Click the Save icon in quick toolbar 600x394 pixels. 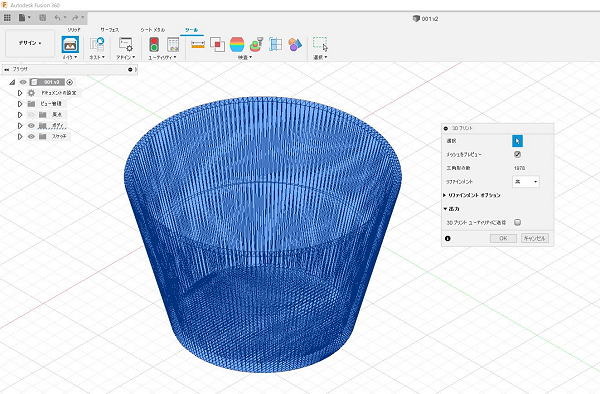(x=42, y=18)
